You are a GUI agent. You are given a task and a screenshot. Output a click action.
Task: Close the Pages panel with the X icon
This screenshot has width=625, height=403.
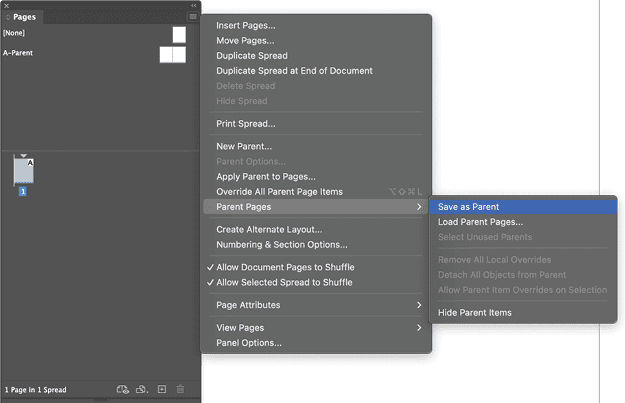pos(7,5)
